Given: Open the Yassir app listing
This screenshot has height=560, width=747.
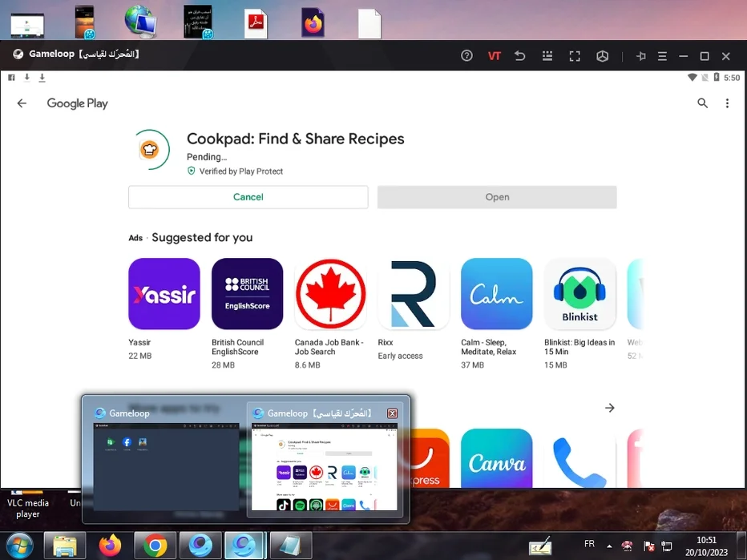Looking at the screenshot, I should [164, 294].
